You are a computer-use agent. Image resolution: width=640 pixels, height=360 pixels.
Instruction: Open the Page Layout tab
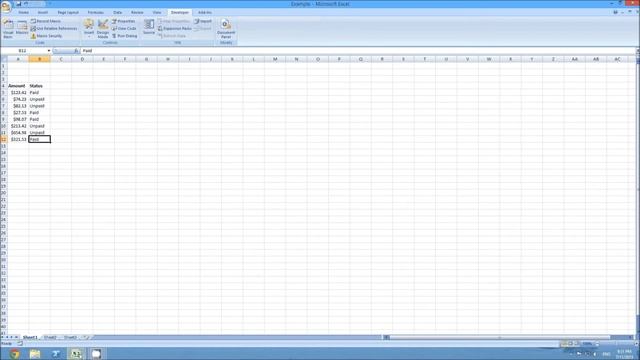[68, 13]
